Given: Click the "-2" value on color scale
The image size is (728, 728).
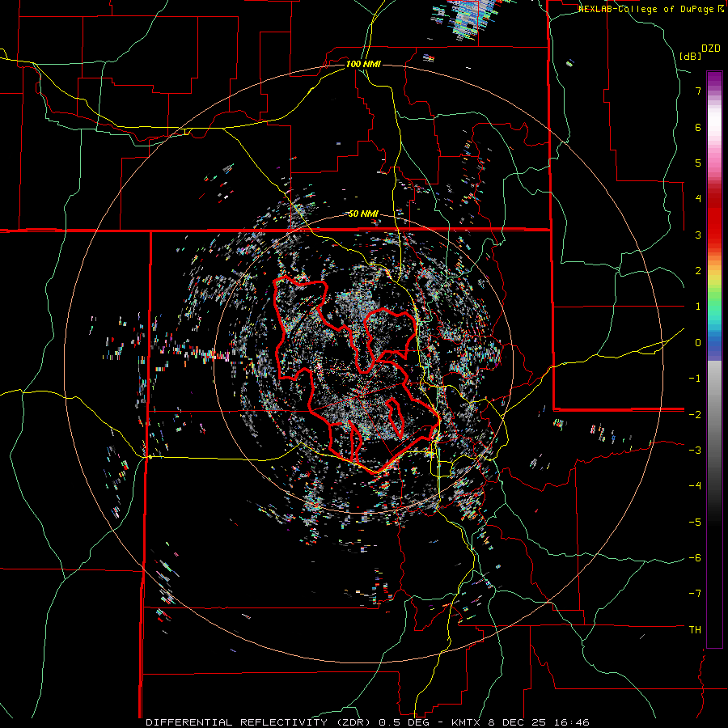Looking at the screenshot, I should click(x=695, y=414).
